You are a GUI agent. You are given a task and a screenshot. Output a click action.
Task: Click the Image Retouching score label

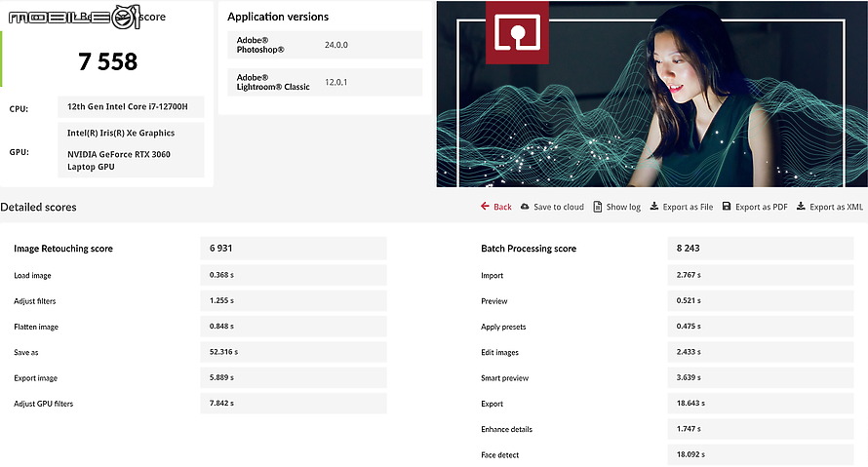(63, 249)
